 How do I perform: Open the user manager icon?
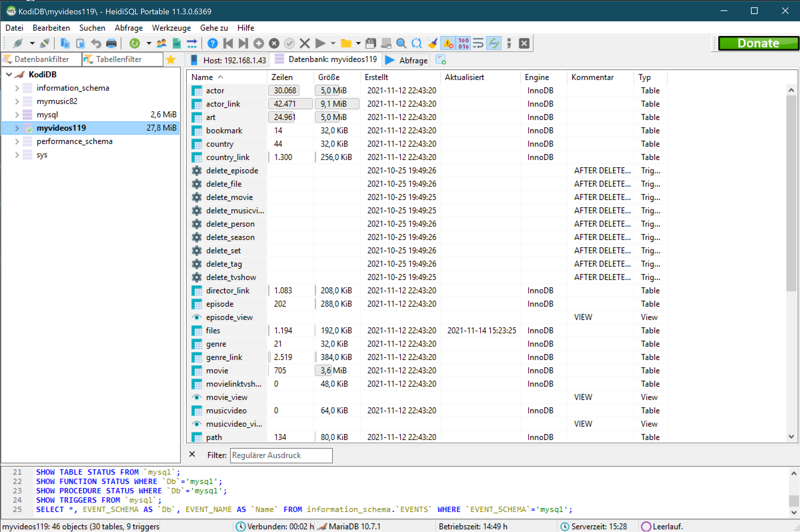click(161, 43)
